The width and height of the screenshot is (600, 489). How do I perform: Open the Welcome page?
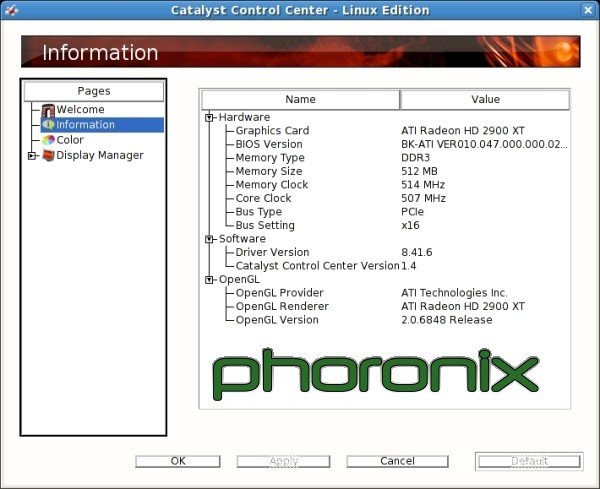[80, 110]
